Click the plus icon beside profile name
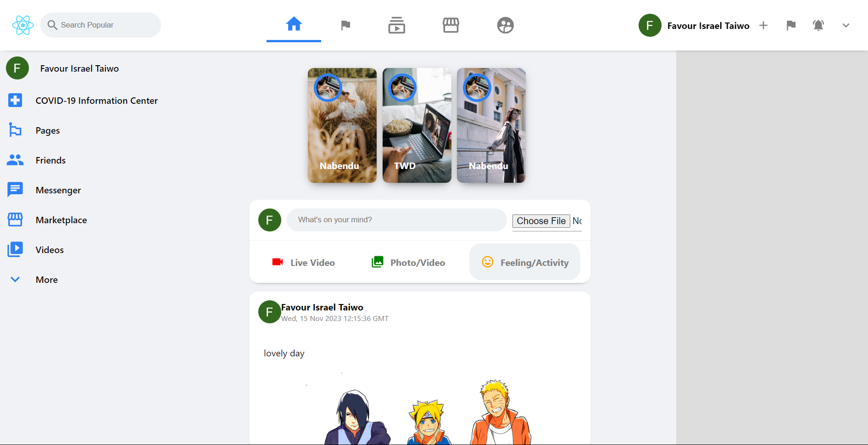This screenshot has width=868, height=445. coord(763,26)
